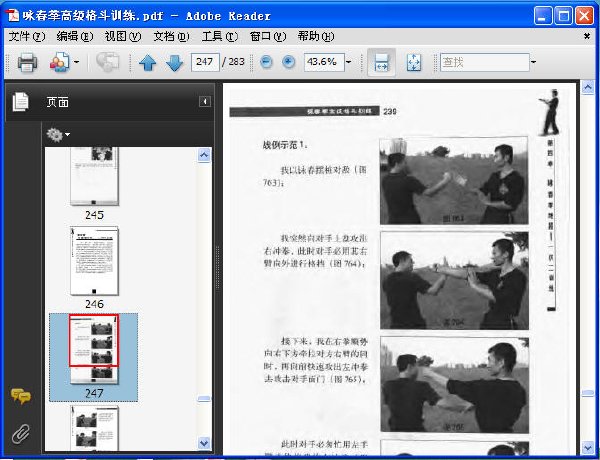600x460 pixels.
Task: Click the zoom field showing 43.6%
Action: point(324,62)
